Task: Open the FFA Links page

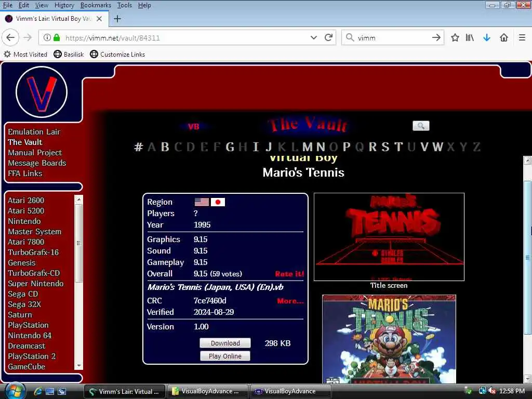Action: coord(25,174)
